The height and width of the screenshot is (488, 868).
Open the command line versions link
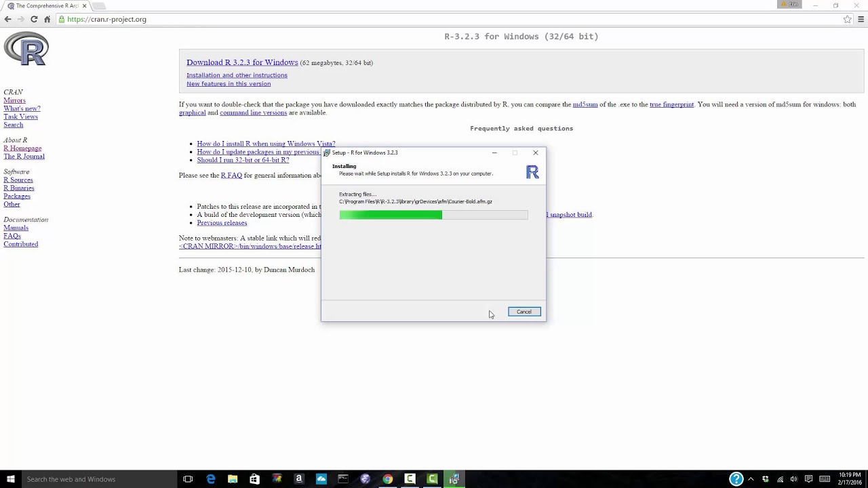point(253,113)
